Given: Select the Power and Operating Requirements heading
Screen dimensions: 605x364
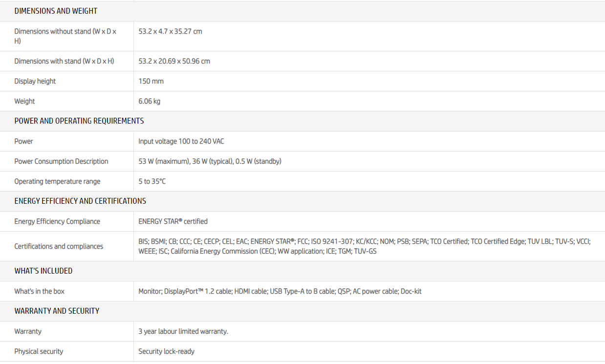Looking at the screenshot, I should click(x=79, y=121).
